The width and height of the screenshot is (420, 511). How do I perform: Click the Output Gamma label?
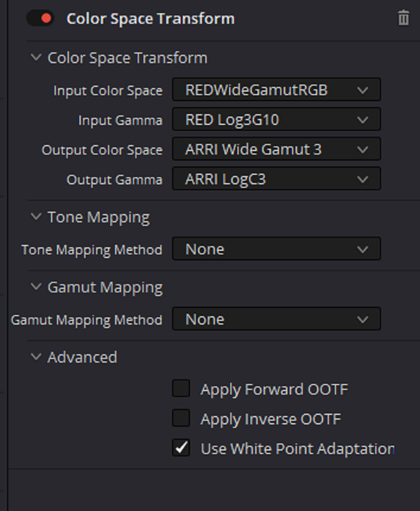click(114, 179)
